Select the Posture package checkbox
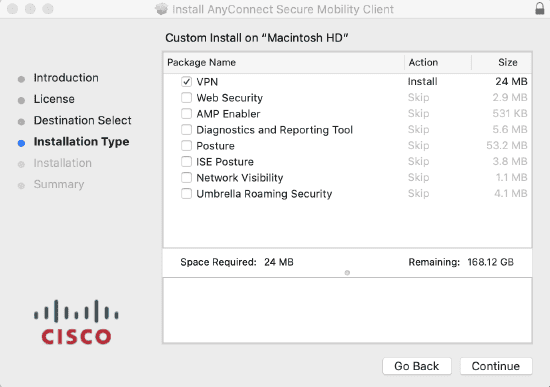 (186, 146)
